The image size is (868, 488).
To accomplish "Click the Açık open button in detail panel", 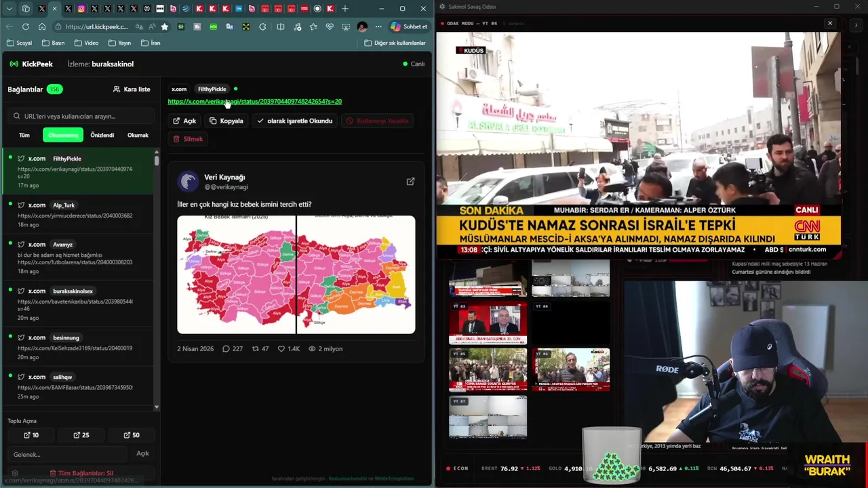I will coord(184,121).
